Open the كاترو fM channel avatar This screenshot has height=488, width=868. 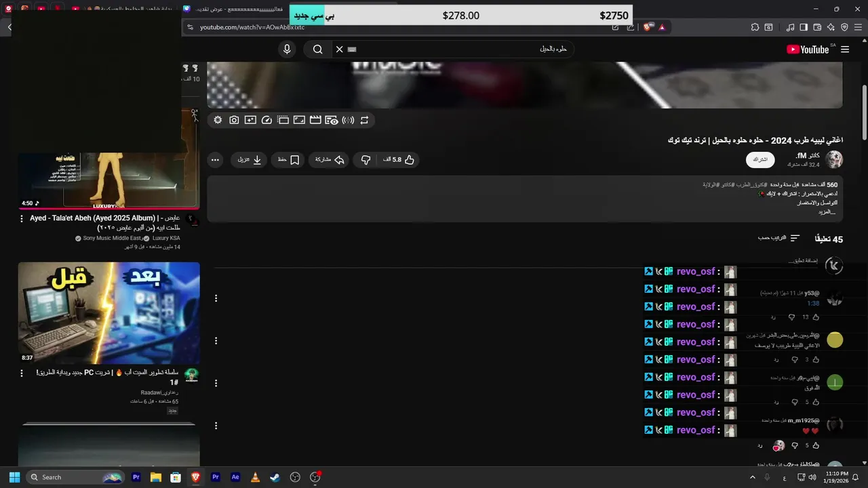coord(834,160)
